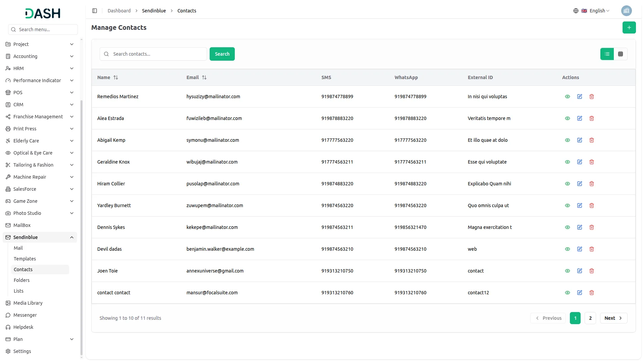Switch to grid view using the table icon
644x362 pixels.
tap(620, 54)
